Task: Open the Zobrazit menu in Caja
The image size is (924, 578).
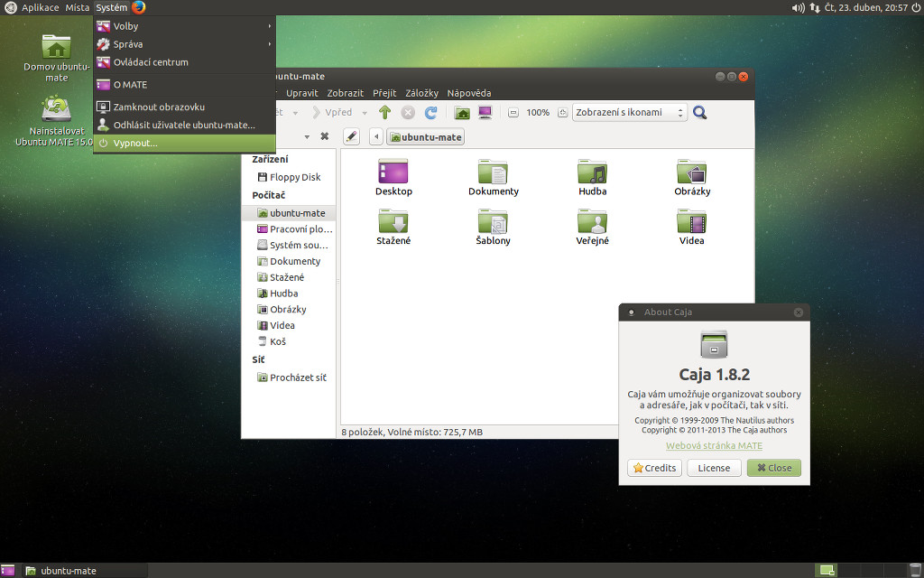Action: pos(346,93)
